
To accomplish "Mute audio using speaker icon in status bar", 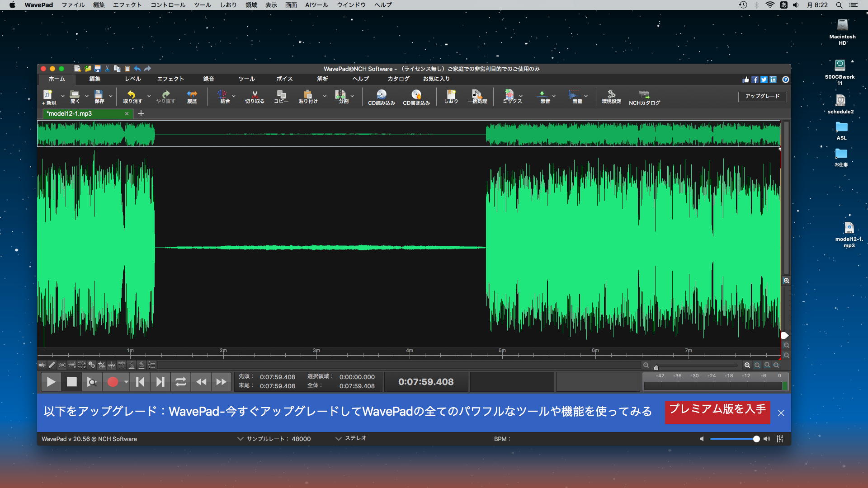I will (x=702, y=439).
